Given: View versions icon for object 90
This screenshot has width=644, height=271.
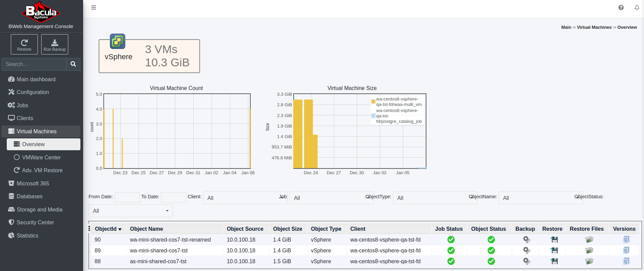Looking at the screenshot, I should click(x=626, y=240).
